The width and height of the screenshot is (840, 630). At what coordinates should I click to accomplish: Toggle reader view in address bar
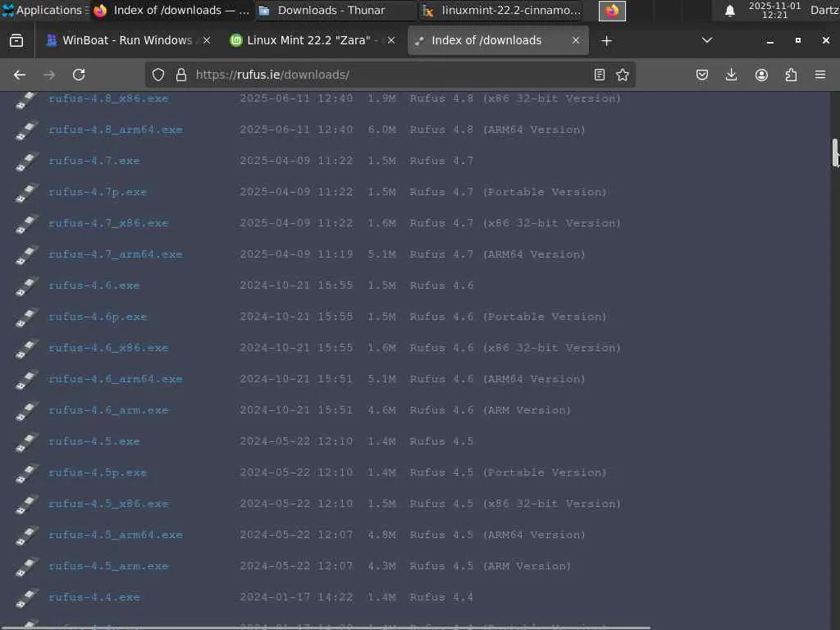click(600, 75)
